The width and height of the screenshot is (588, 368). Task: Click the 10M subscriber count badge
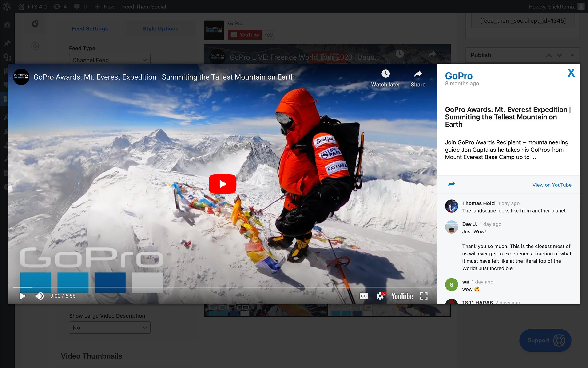coord(269,35)
